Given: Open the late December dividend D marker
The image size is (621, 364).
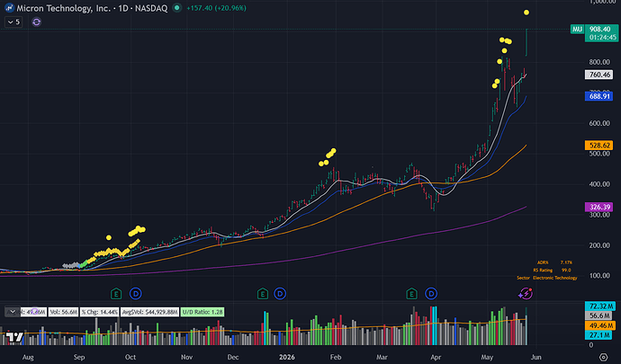Looking at the screenshot, I should click(x=280, y=294).
